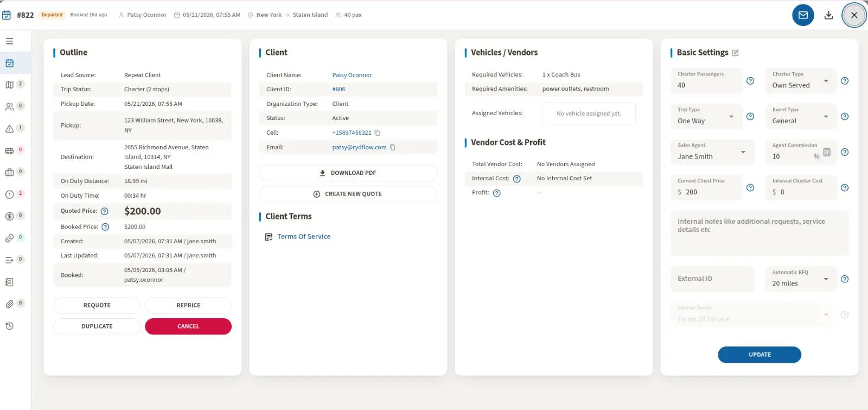Click the REQUOTE button
Screen dimensions: 868x410
(97, 305)
